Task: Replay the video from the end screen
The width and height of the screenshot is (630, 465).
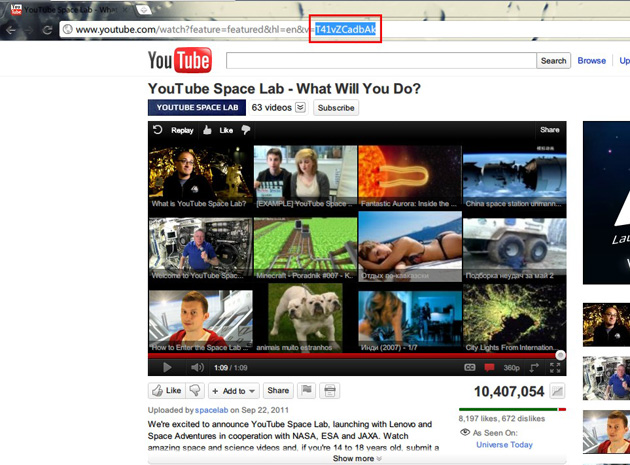Action: coord(174,130)
